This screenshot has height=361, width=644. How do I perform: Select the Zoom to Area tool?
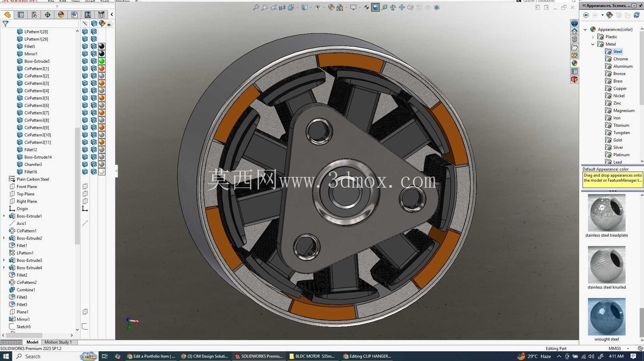(265, 7)
